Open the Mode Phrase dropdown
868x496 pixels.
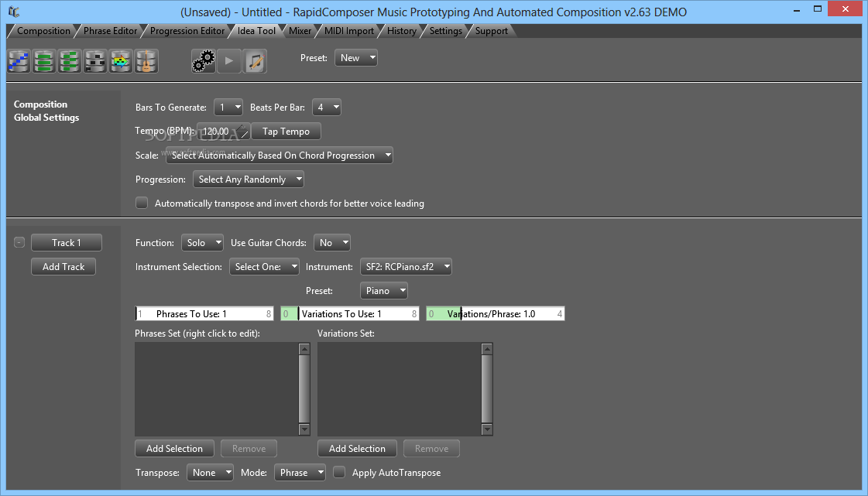[x=300, y=472]
